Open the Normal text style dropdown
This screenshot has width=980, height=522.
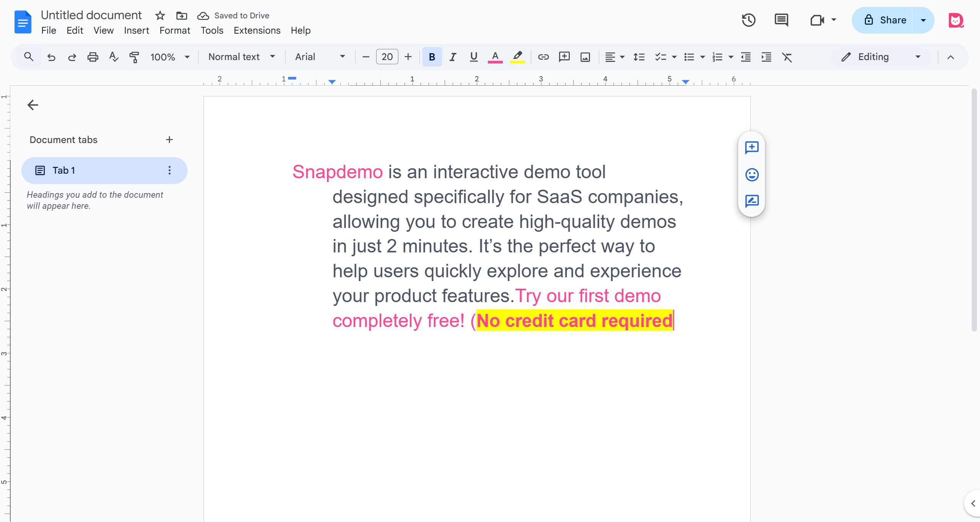point(241,57)
